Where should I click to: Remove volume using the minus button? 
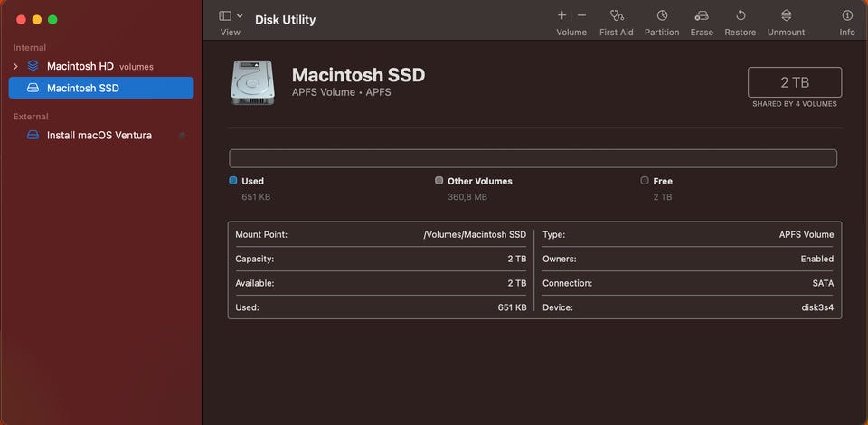tap(581, 15)
